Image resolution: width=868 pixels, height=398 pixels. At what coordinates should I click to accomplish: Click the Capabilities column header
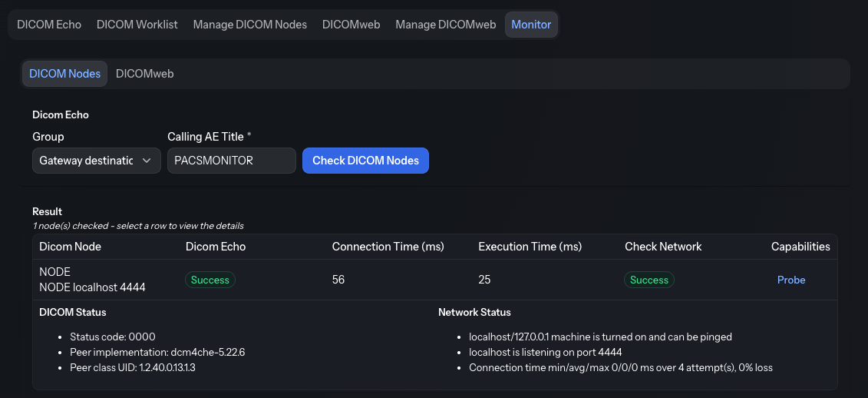[800, 247]
